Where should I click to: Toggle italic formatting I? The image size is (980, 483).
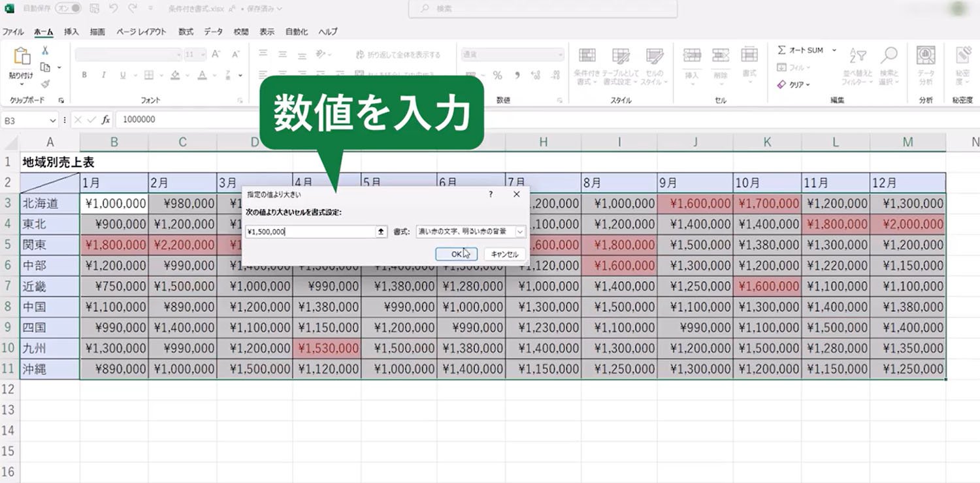coord(103,75)
